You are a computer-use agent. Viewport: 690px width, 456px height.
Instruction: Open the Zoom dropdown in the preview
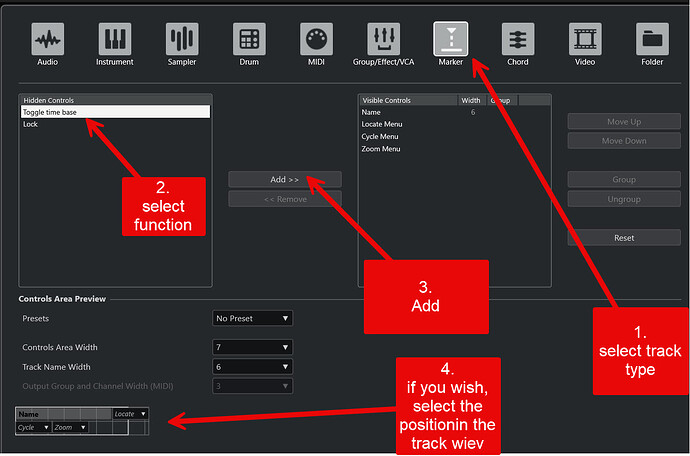(70, 427)
